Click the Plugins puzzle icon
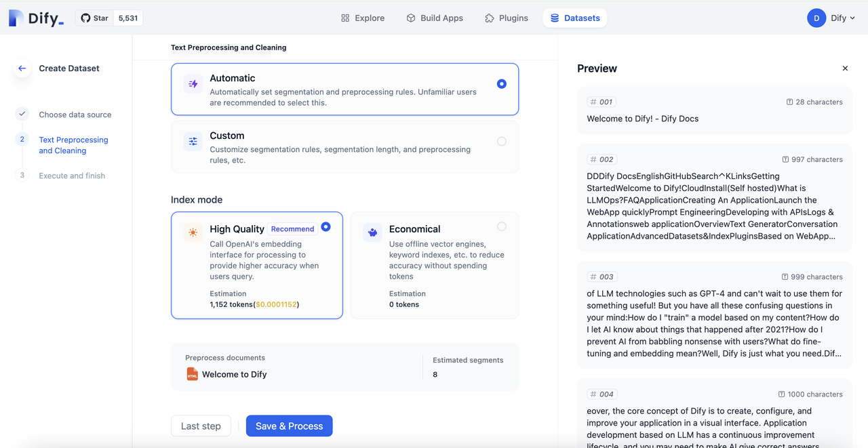Viewport: 868px width, 448px height. [489, 18]
